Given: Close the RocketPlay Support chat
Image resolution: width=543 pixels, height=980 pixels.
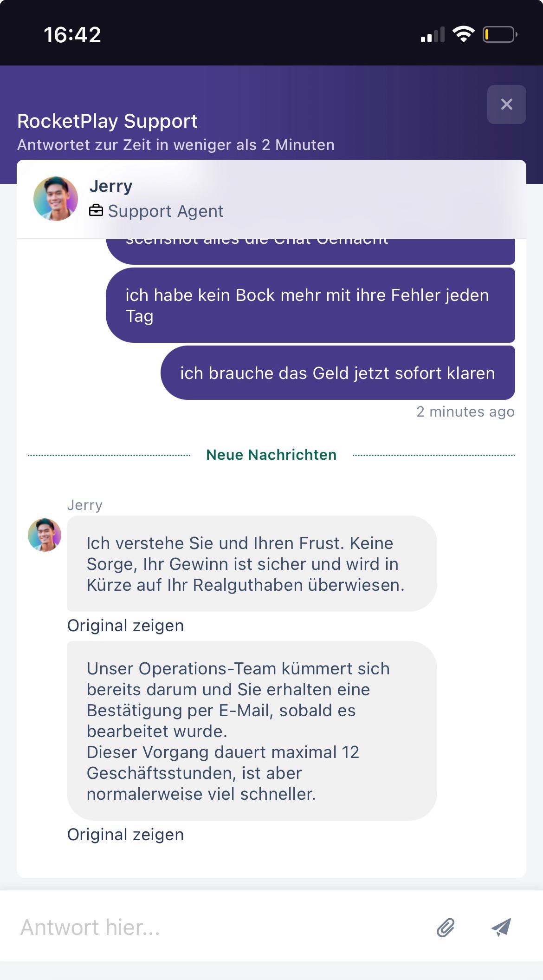Looking at the screenshot, I should point(506,105).
